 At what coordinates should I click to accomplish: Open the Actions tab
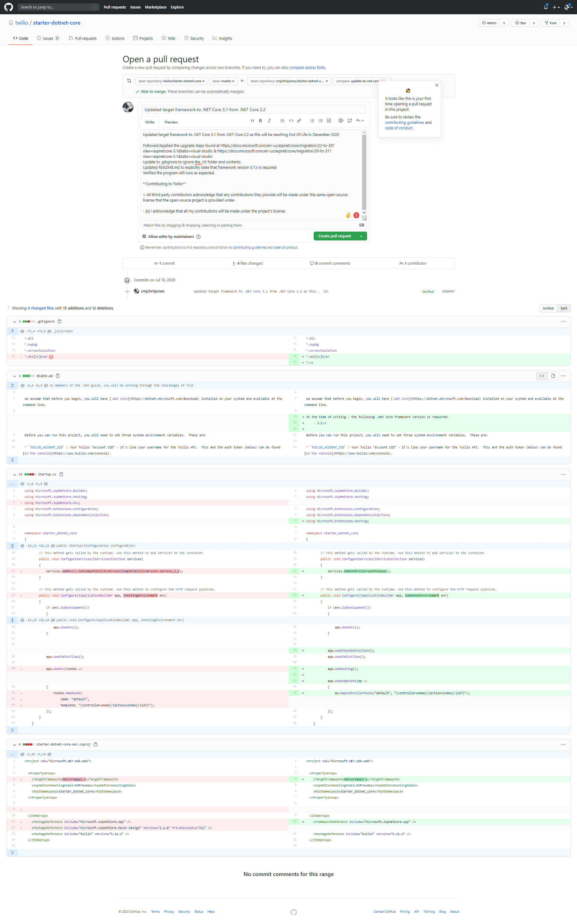(x=115, y=38)
